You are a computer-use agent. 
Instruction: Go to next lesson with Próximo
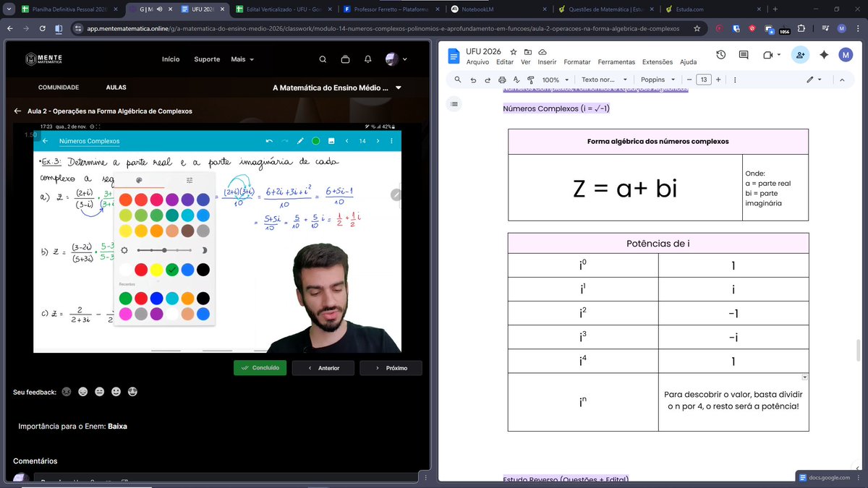click(x=391, y=368)
